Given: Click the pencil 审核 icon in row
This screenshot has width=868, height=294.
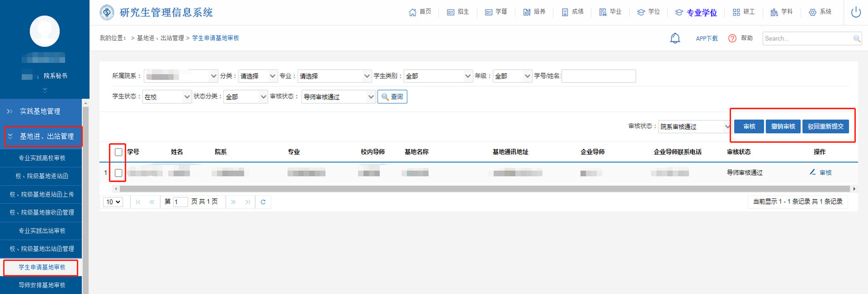Looking at the screenshot, I should coord(812,172).
